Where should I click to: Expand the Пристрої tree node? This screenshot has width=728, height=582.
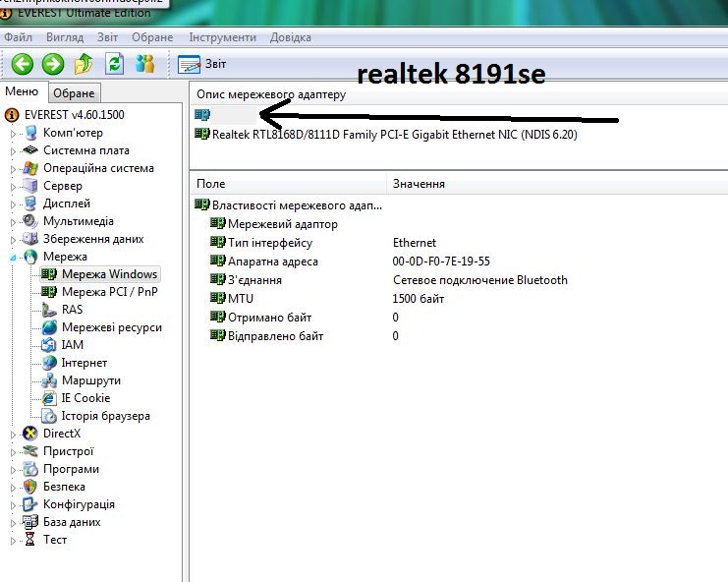pos(13,452)
